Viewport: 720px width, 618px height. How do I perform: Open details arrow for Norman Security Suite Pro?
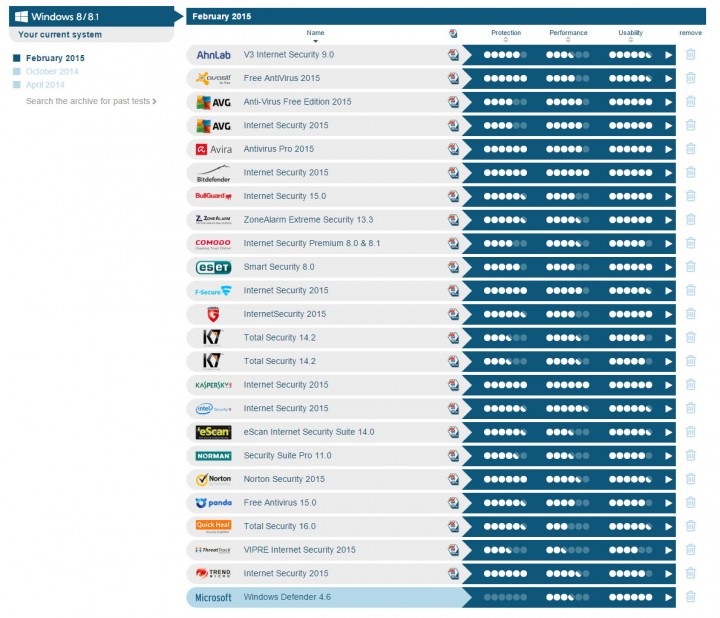pyautogui.click(x=669, y=456)
